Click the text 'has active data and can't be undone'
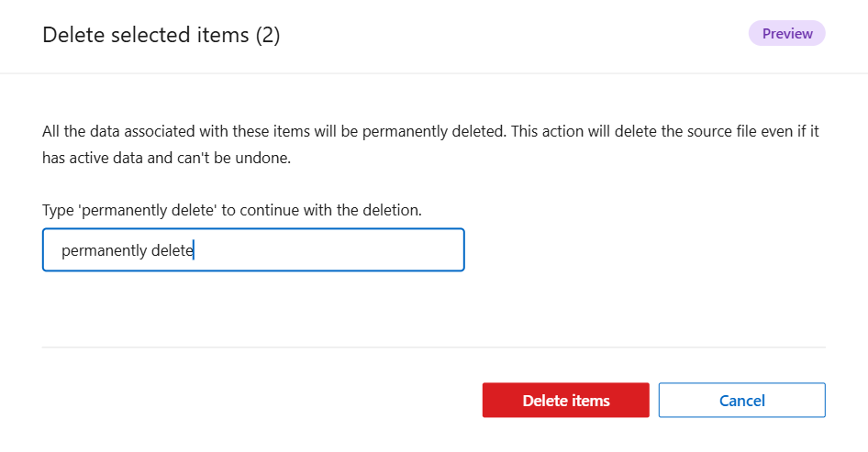Image resolution: width=868 pixels, height=452 pixels. pos(165,158)
